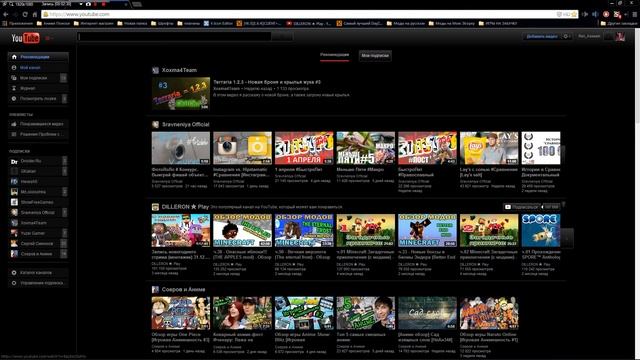Play the SPORE video thumbnail

tap(541, 230)
